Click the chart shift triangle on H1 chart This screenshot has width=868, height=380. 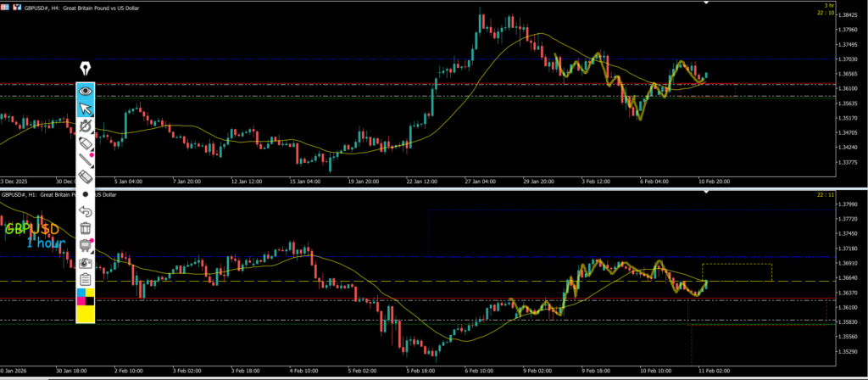(x=706, y=192)
